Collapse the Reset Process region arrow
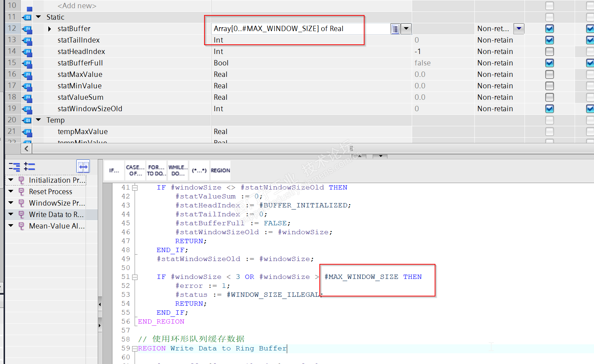Image resolution: width=594 pixels, height=364 pixels. (11, 191)
